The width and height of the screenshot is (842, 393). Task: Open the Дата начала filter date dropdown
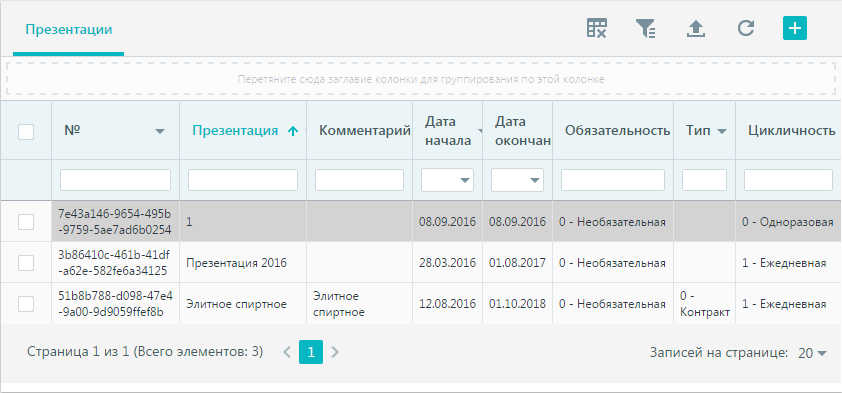click(465, 180)
